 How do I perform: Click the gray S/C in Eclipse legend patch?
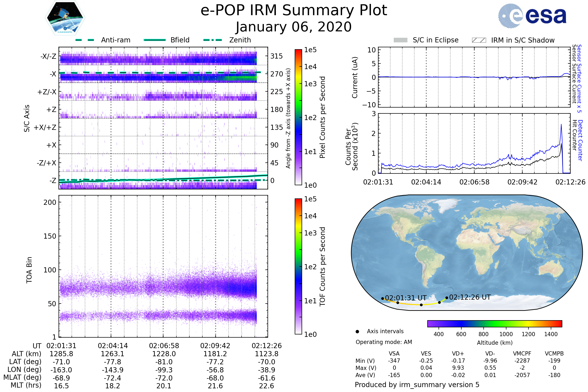coord(400,40)
